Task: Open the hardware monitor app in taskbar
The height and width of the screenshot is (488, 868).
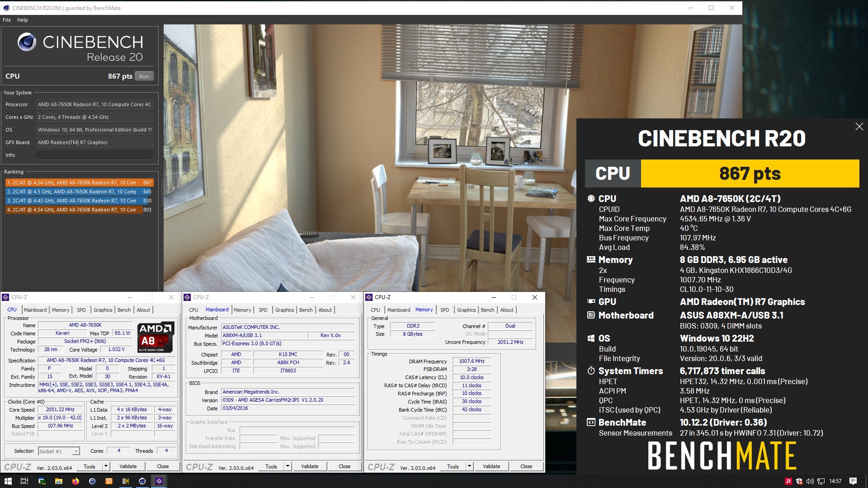Action: coord(42,481)
